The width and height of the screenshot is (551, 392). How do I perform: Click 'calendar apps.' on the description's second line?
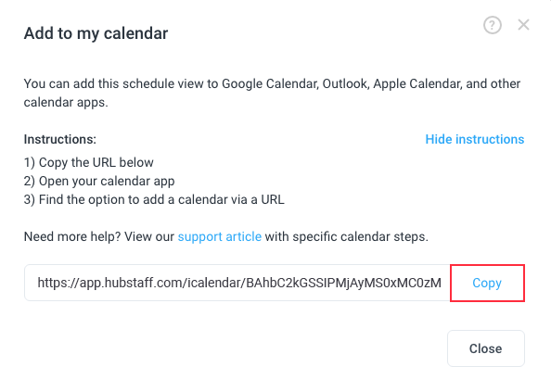pyautogui.click(x=66, y=103)
